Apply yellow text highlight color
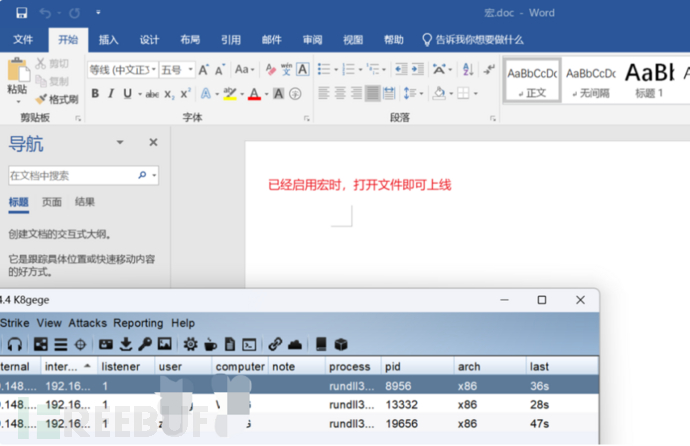 230,93
